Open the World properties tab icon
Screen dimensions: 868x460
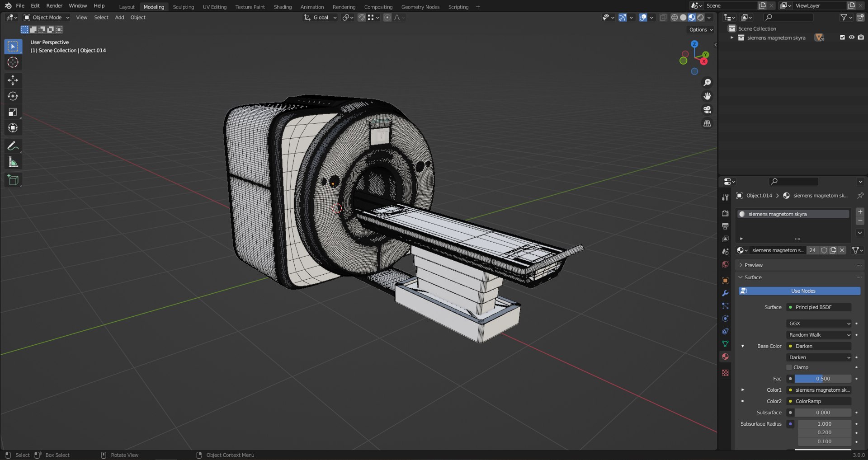coord(725,264)
